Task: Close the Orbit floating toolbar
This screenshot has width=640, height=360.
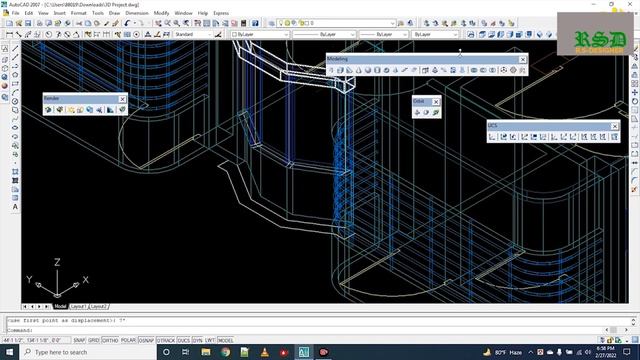Action: pyautogui.click(x=436, y=102)
